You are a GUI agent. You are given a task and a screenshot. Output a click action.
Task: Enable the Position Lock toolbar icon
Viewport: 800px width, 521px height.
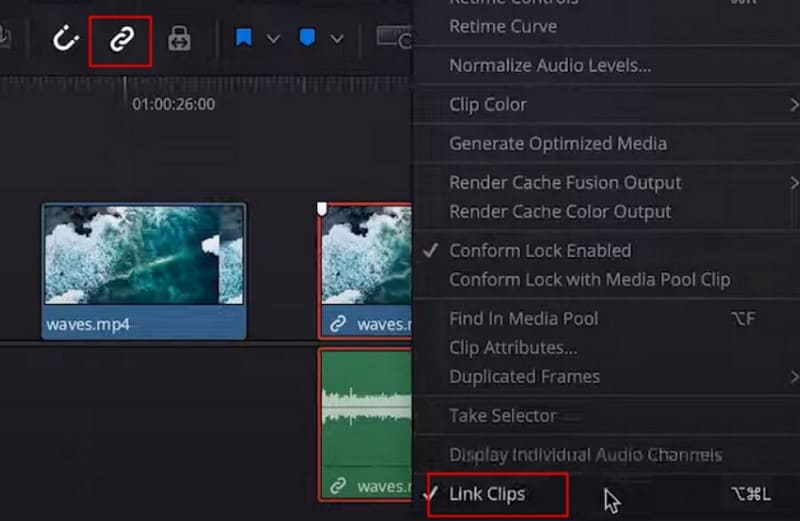click(179, 40)
